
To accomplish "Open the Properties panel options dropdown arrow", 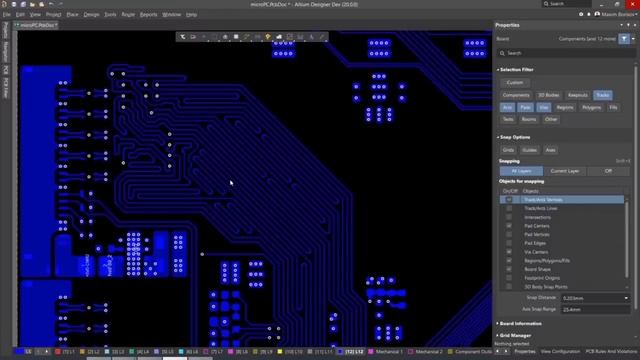I will tap(622, 25).
